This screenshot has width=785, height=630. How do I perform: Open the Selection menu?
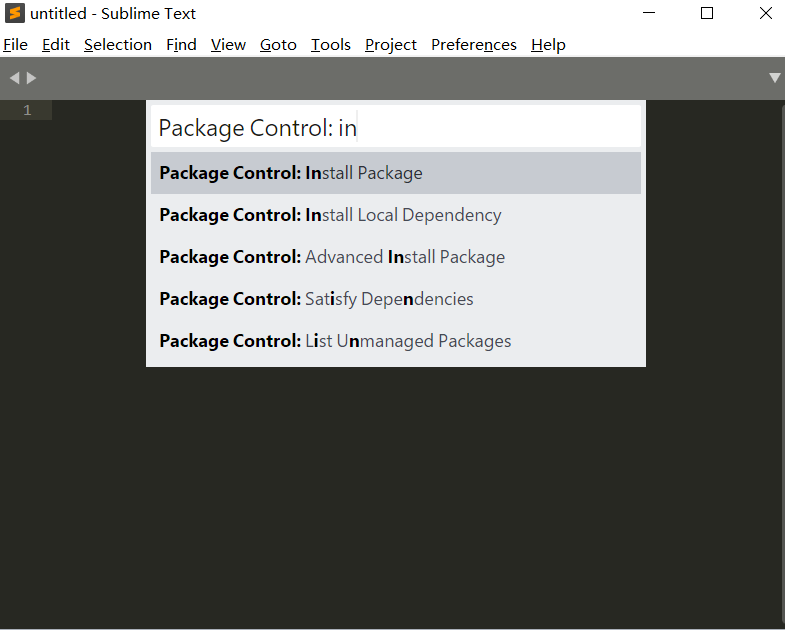118,45
